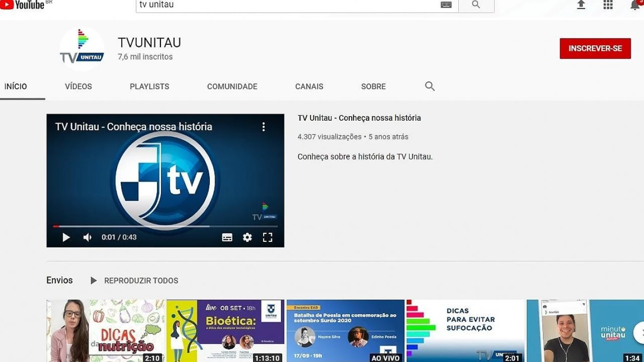Switch to the VÍDEOS tab
The height and width of the screenshot is (362, 644).
(78, 87)
